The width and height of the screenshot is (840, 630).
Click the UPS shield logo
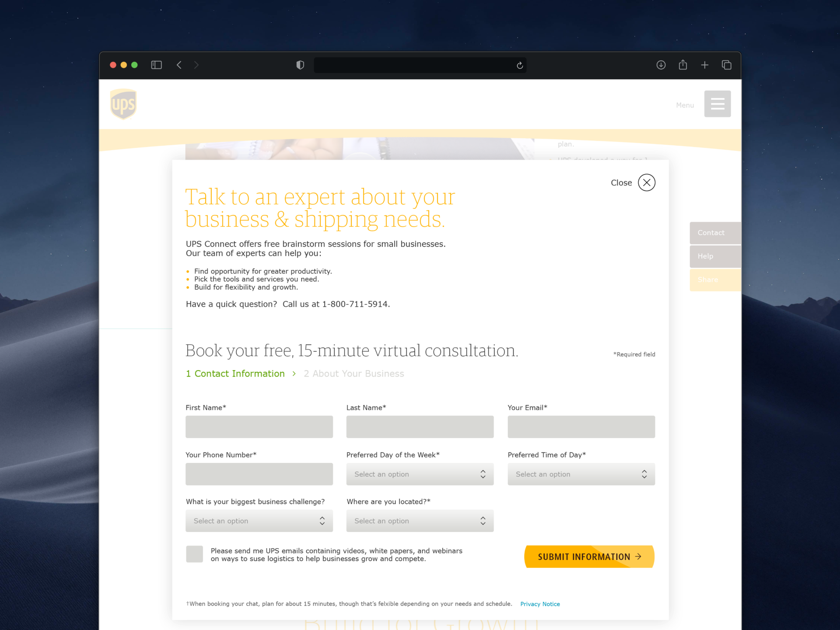(123, 104)
